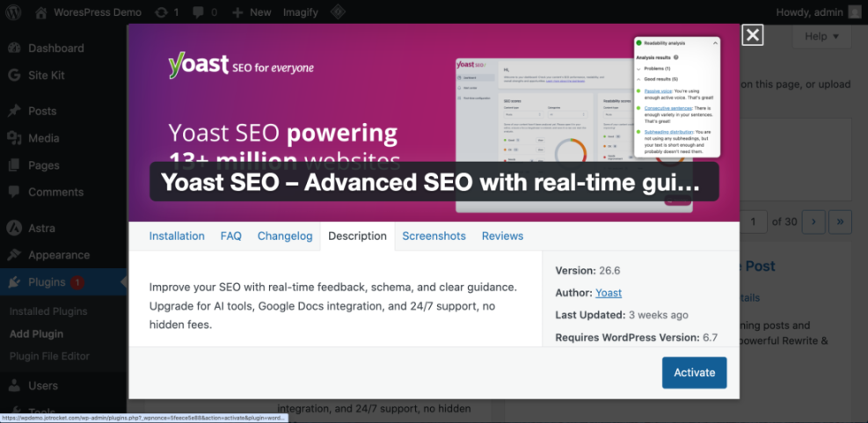Close the plugin details modal

point(752,35)
